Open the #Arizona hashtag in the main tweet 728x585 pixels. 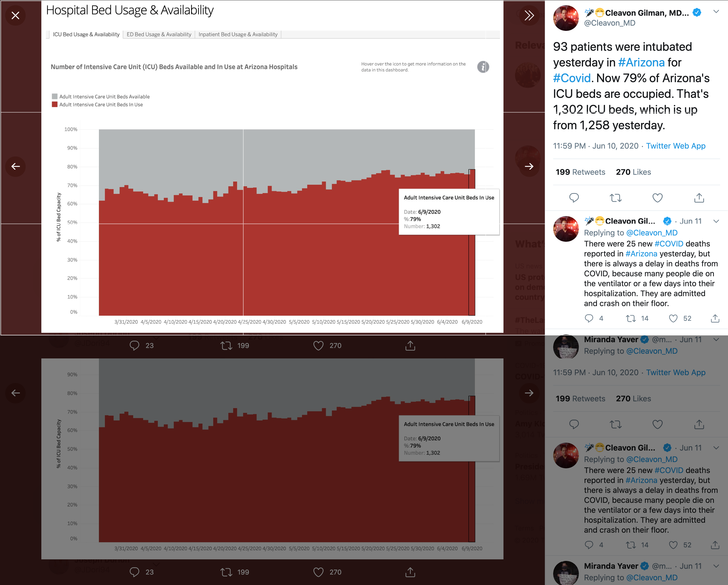[641, 63]
